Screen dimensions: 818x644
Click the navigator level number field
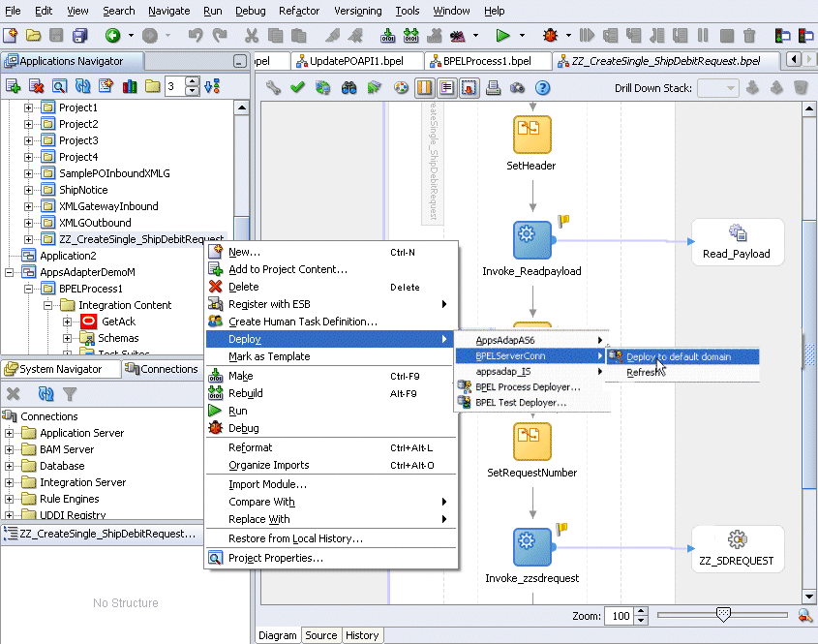click(x=175, y=86)
